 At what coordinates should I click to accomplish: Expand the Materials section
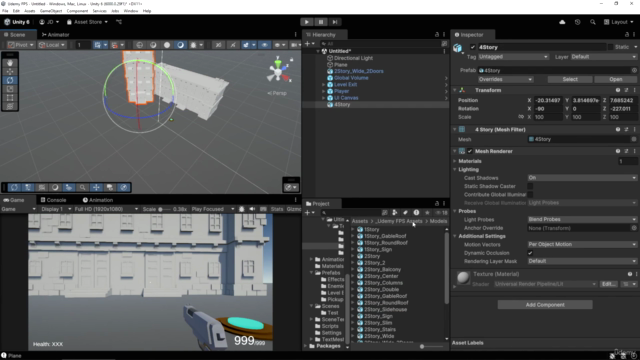coord(455,161)
